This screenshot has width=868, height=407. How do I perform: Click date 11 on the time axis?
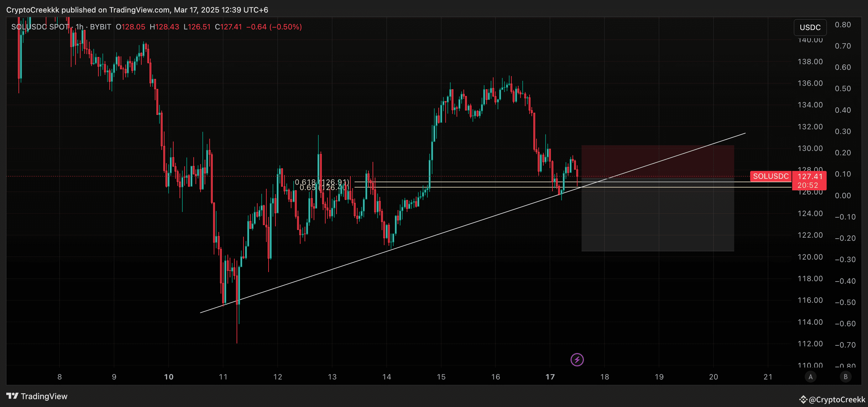[223, 377]
